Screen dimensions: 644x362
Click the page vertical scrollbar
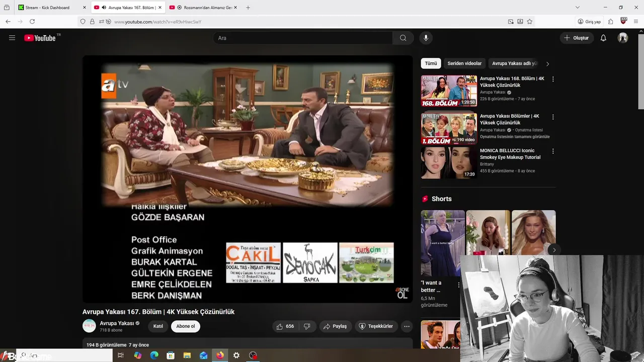tap(640, 70)
